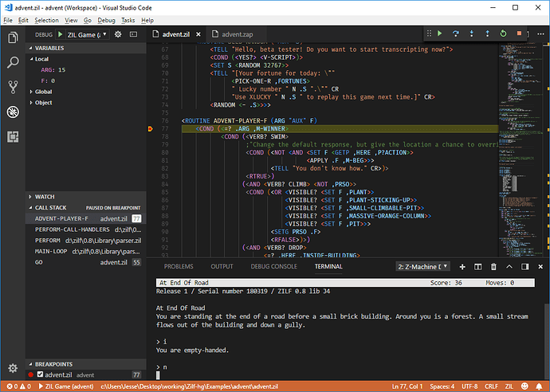Grab the debug toolbar drag handle

429,33
